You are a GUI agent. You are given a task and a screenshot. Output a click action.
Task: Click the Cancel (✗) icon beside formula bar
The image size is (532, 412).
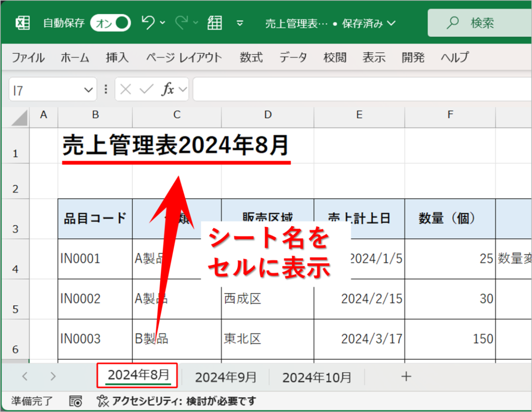[125, 89]
